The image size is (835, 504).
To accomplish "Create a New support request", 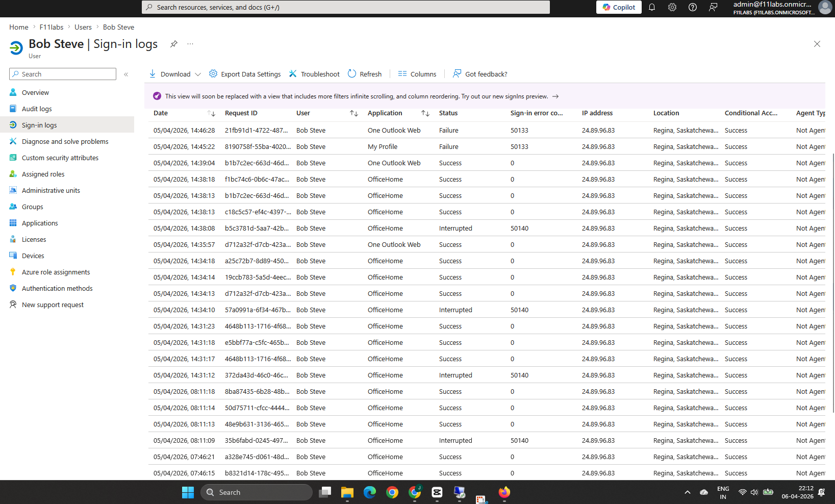I will [x=53, y=305].
